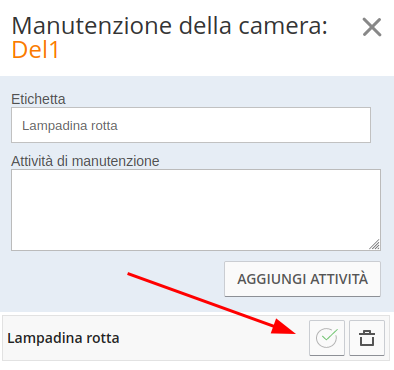Click the Etichetta field label
This screenshot has height=370, width=394.
click(x=38, y=99)
